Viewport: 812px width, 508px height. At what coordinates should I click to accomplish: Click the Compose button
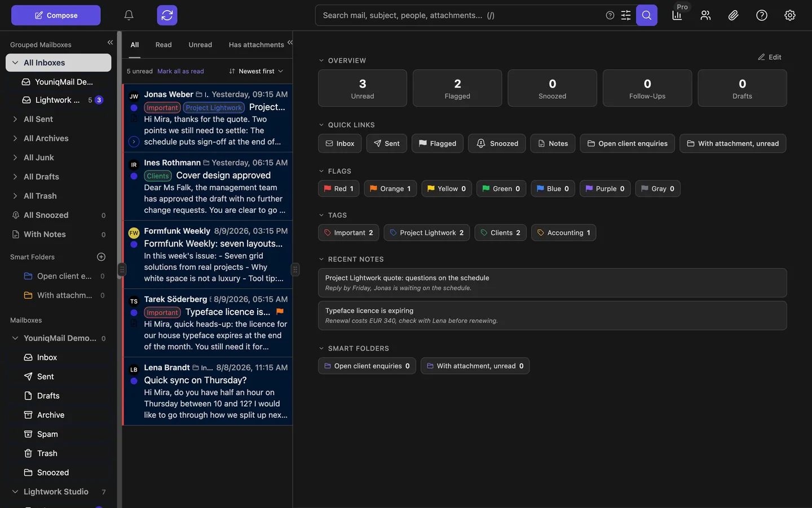click(56, 15)
